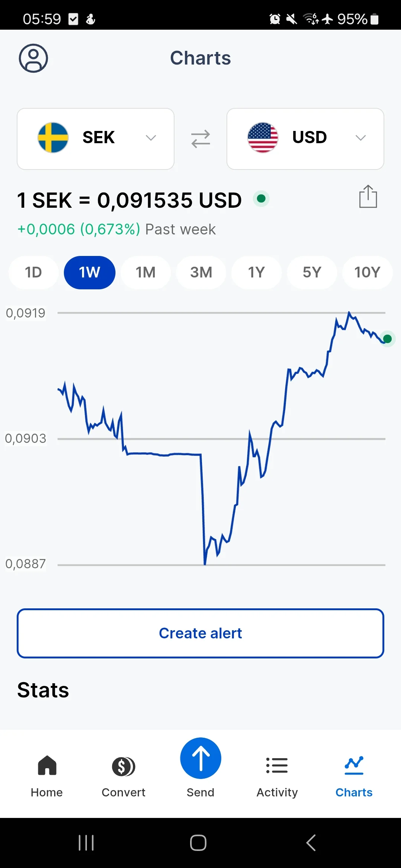Tap the green endpoint on chart line

point(387,339)
